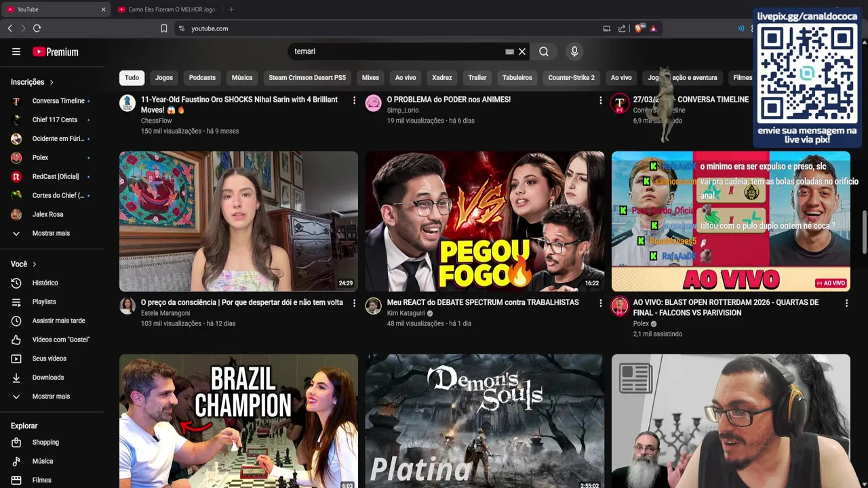The width and height of the screenshot is (868, 488).
Task: Open options for BLAST OPEN ROTTERDAM live
Action: (x=846, y=303)
